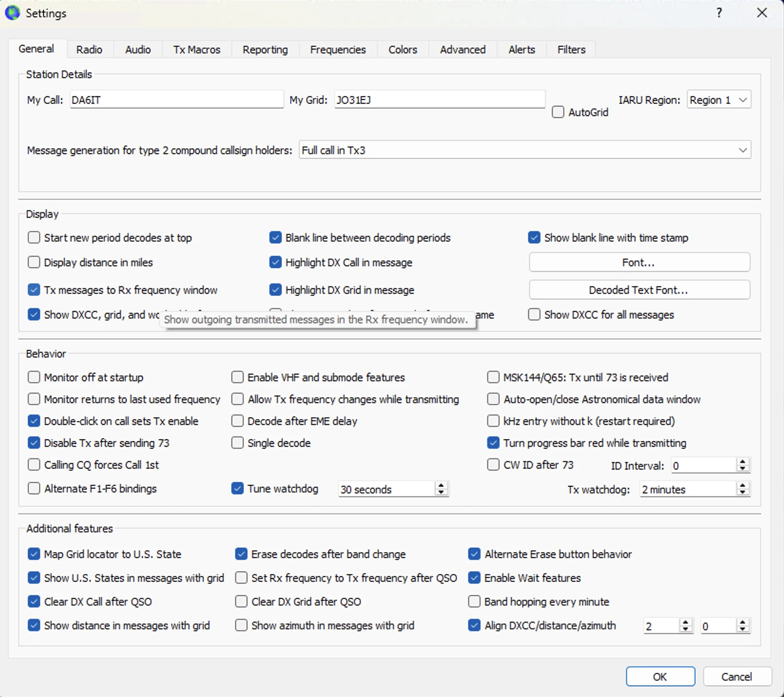Enable Display distance in miles

click(x=34, y=262)
